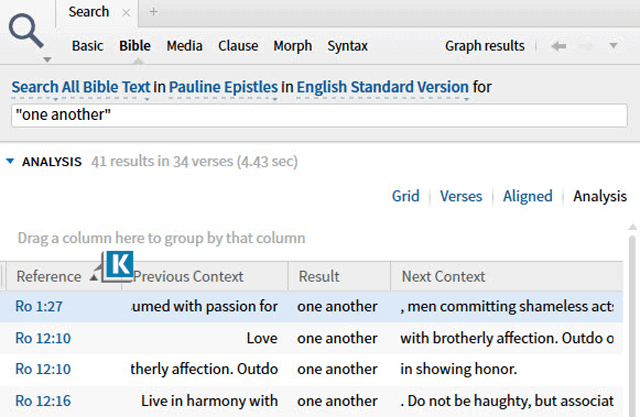640x417 pixels.
Task: Switch to Verses results view
Action: (461, 196)
